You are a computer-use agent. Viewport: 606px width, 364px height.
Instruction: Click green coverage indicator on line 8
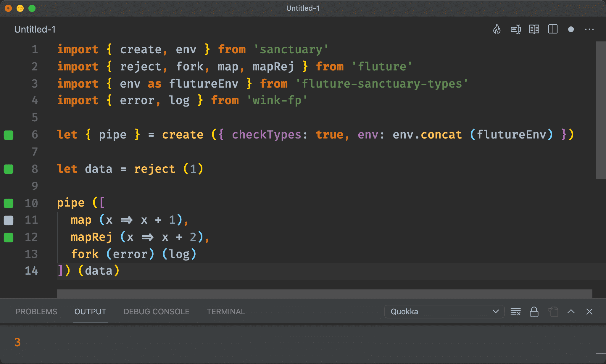coord(9,169)
